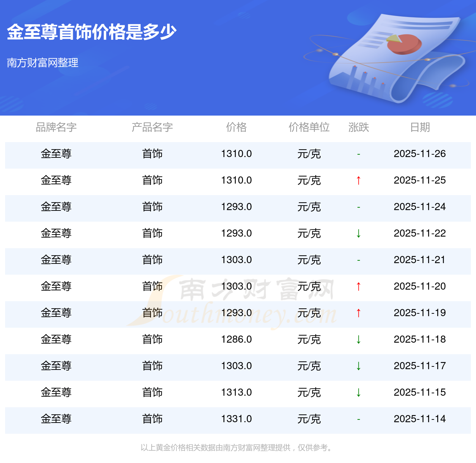Click the green down arrow for 2025-11-15
Screen dimensions: 476x463
pos(358,393)
